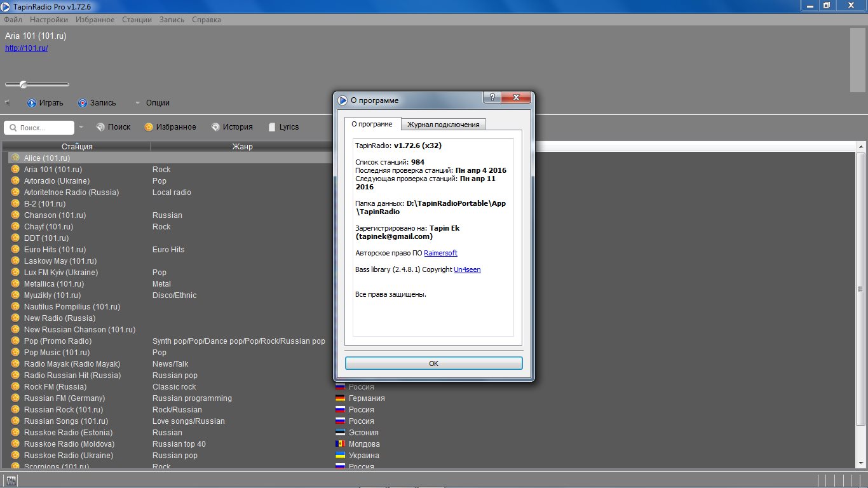This screenshot has height=488, width=868.
Task: Sort list by the Станция column header
Action: (77, 147)
